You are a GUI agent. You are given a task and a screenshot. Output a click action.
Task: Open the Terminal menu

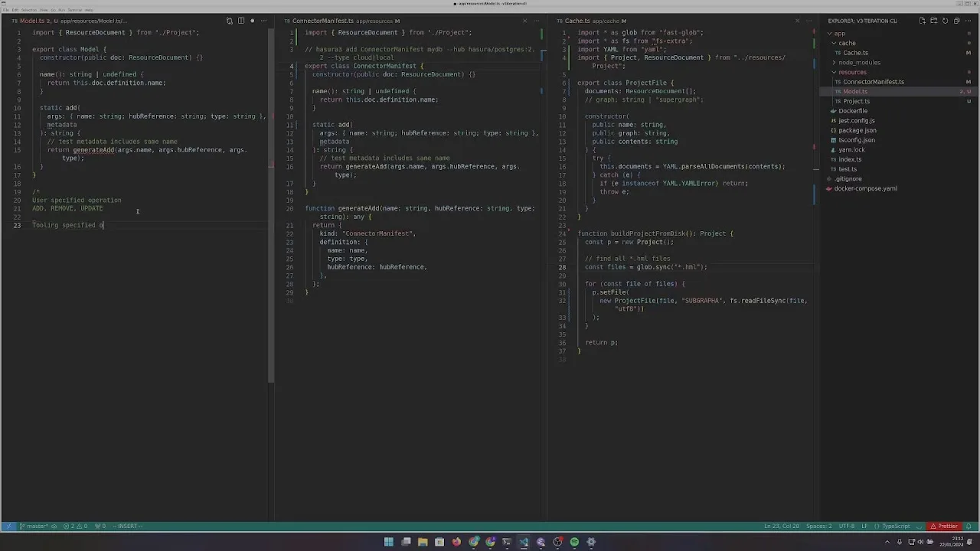[75, 9]
